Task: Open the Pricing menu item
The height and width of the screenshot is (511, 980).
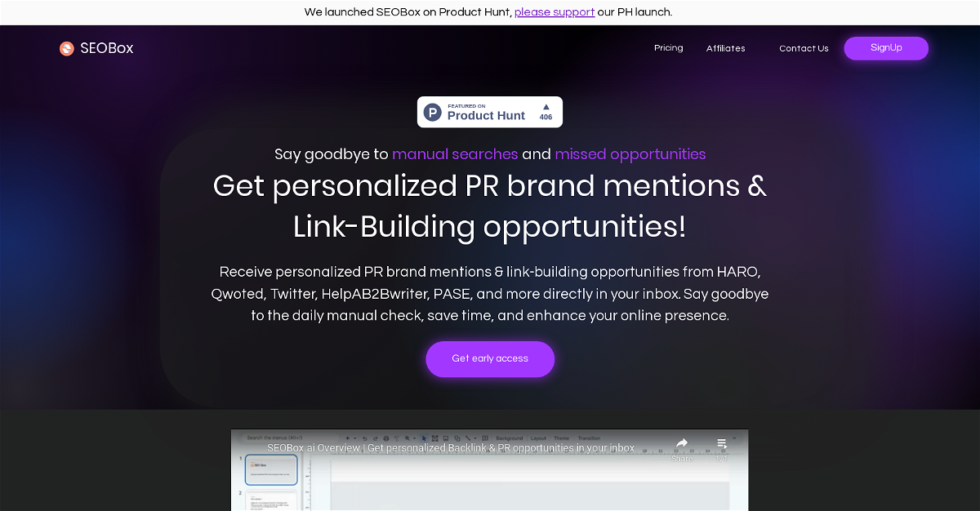Action: (x=669, y=48)
